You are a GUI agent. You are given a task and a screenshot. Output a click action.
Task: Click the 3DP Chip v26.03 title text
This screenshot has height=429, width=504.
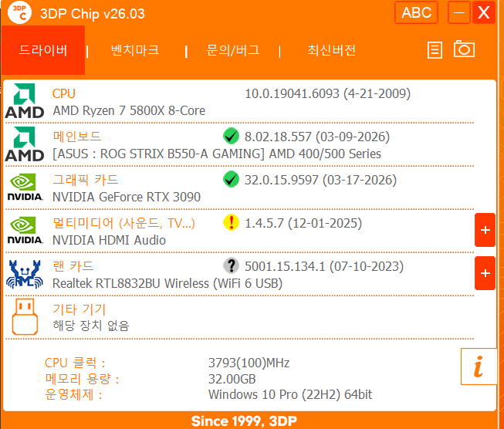pyautogui.click(x=93, y=13)
